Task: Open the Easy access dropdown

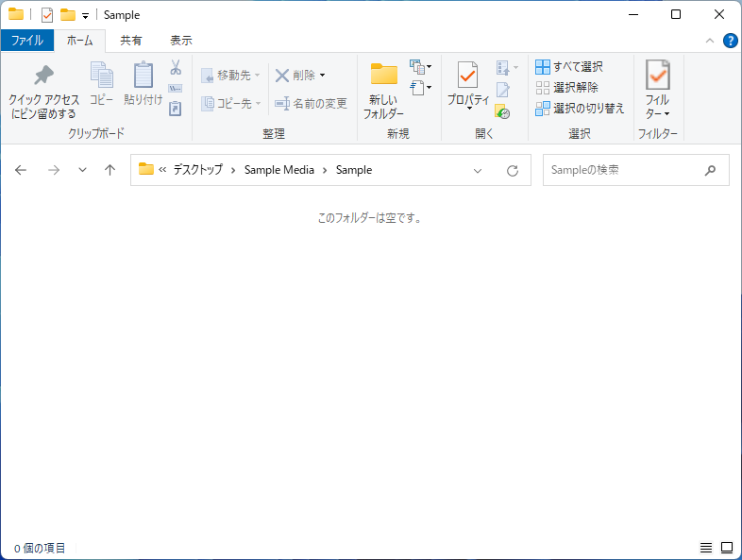Action: pyautogui.click(x=421, y=88)
